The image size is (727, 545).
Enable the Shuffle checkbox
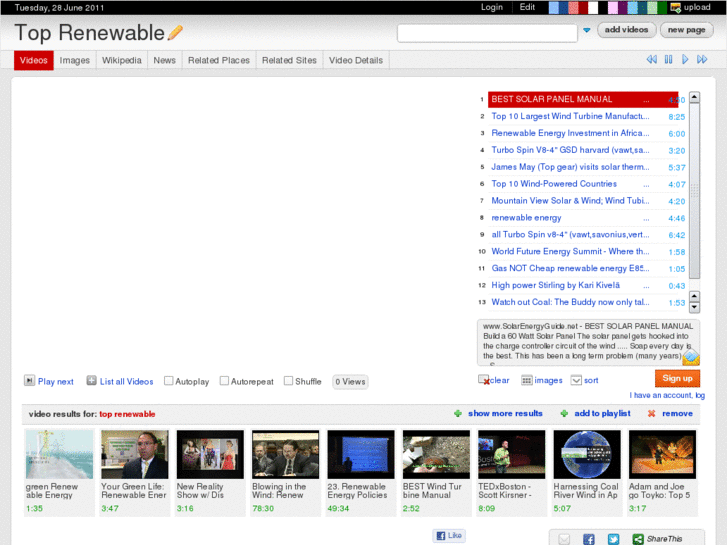(288, 381)
